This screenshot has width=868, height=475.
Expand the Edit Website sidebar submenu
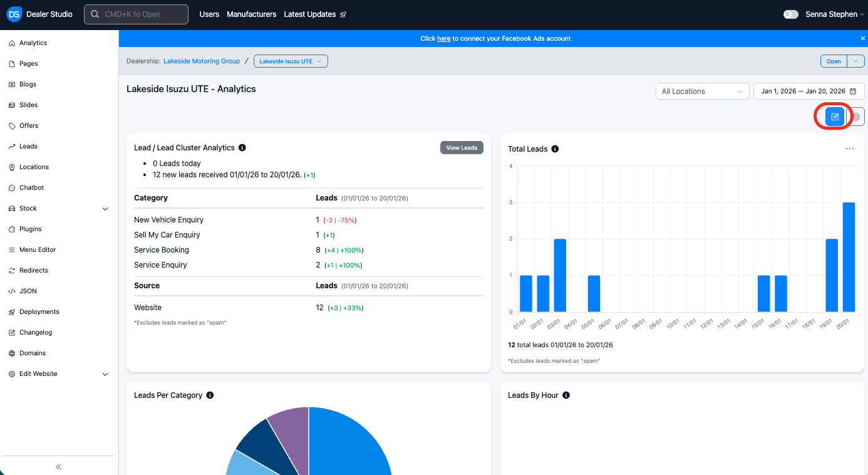click(x=105, y=374)
